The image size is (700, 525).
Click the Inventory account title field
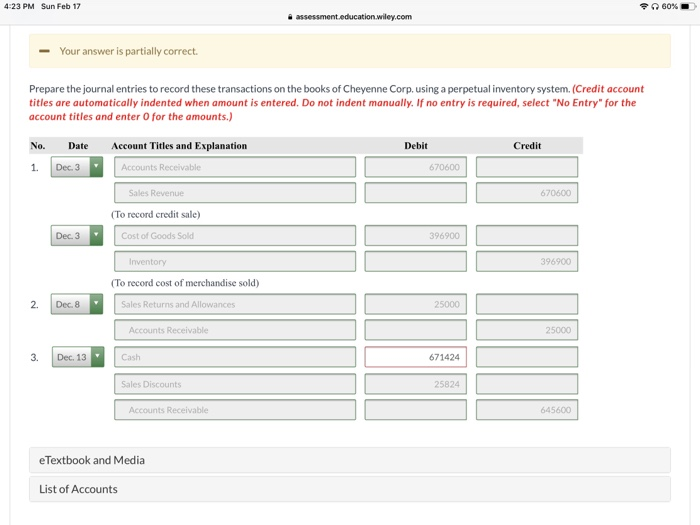235,262
